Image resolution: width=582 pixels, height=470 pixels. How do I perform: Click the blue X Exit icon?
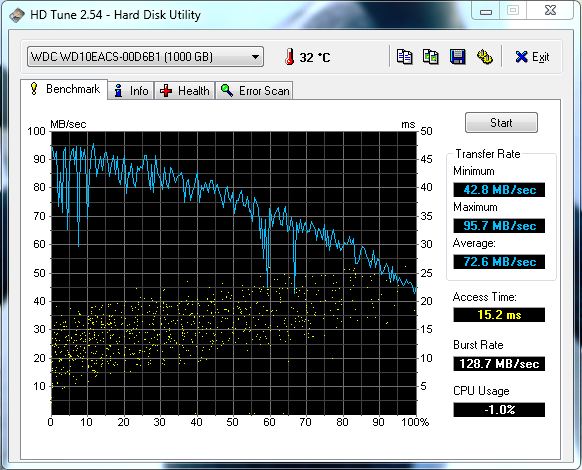tap(521, 57)
